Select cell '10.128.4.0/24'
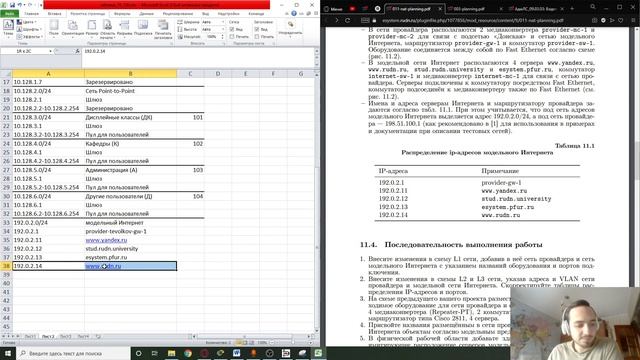Image resolution: width=640 pixels, height=360 pixels. [x=48, y=144]
